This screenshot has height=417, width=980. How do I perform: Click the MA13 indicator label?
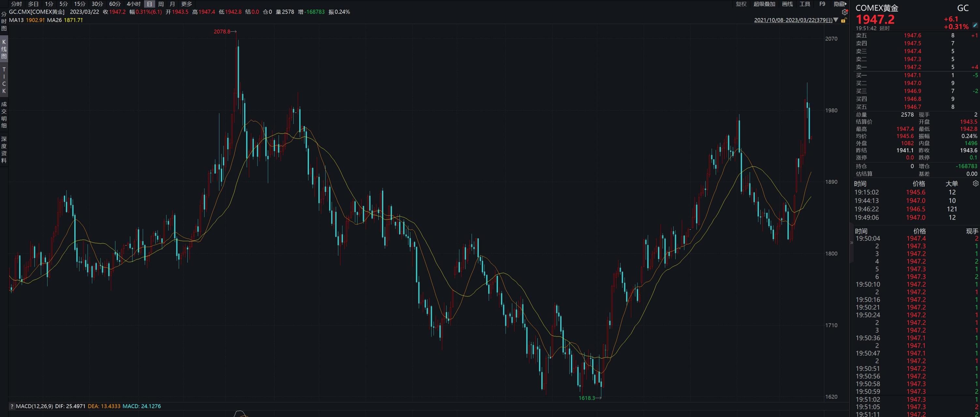[x=16, y=20]
